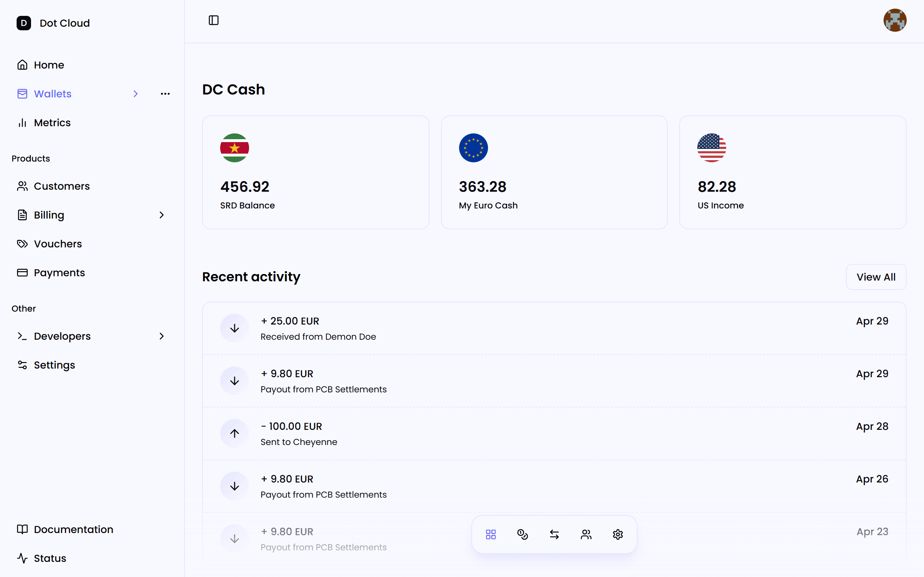Select the transfer arrows icon in floating toolbar
Screen dimensions: 924x577
point(554,534)
